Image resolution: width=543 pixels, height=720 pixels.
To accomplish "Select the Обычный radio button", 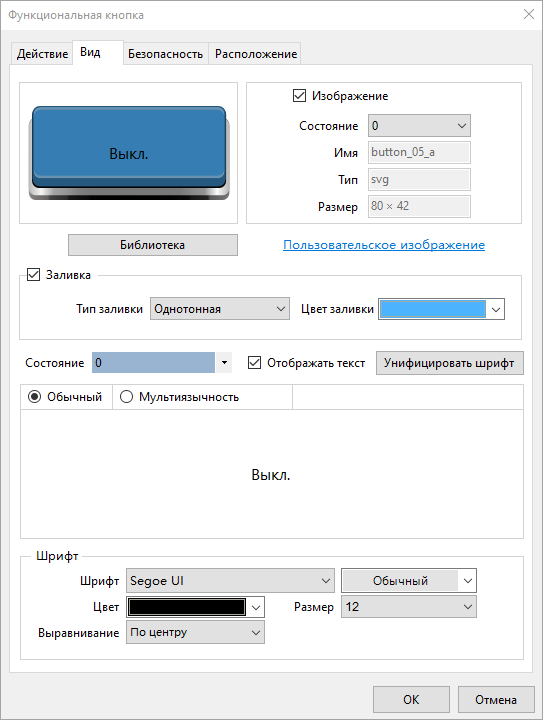I will 34,396.
